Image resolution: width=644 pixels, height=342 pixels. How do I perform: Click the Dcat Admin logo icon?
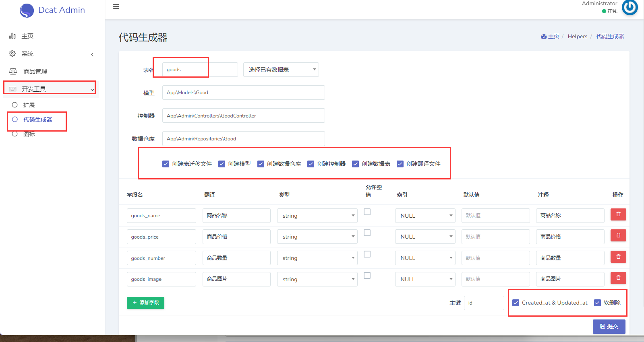[27, 10]
